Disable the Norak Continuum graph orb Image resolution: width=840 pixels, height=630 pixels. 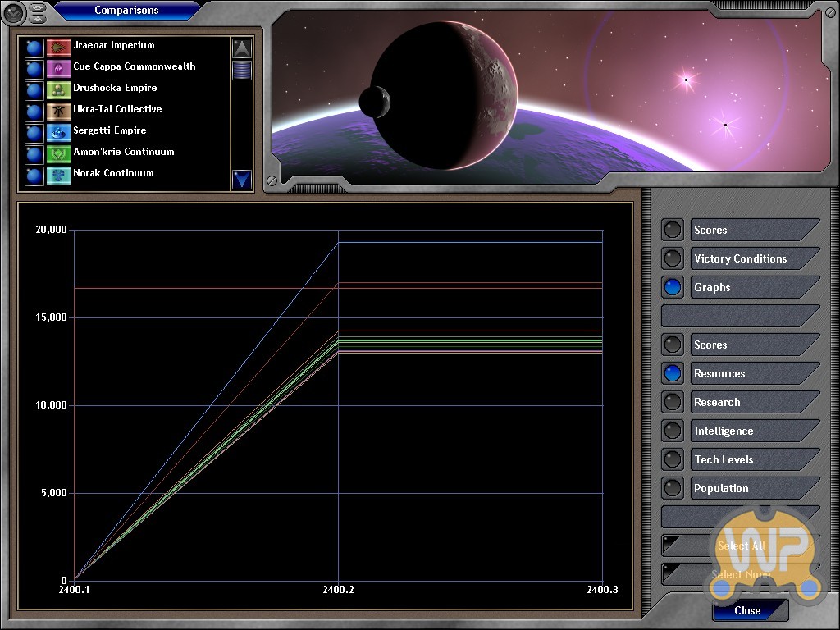[x=34, y=175]
